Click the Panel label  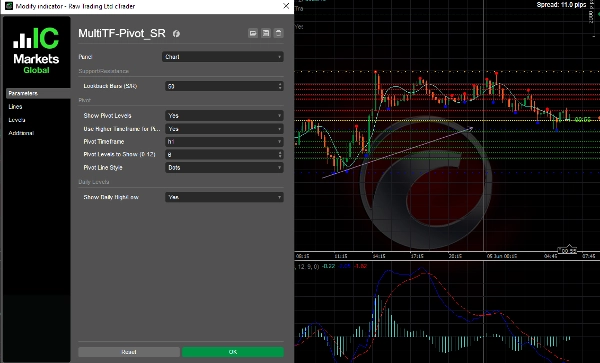click(x=85, y=57)
